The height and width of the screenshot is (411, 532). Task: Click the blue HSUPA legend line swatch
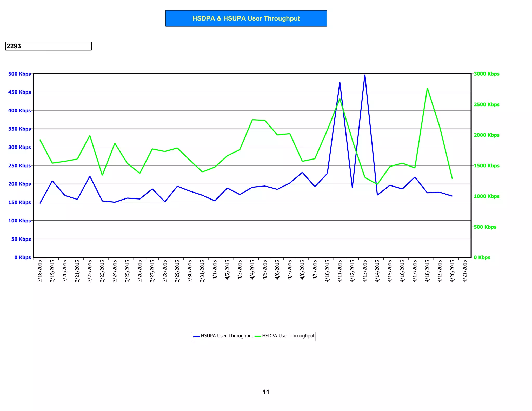pos(197,336)
